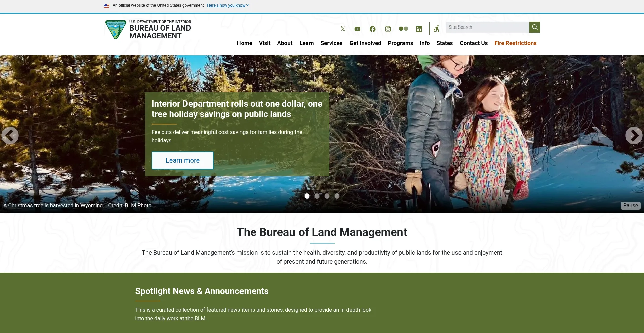644x333 pixels.
Task: Pause the slideshow carousel
Action: point(630,205)
